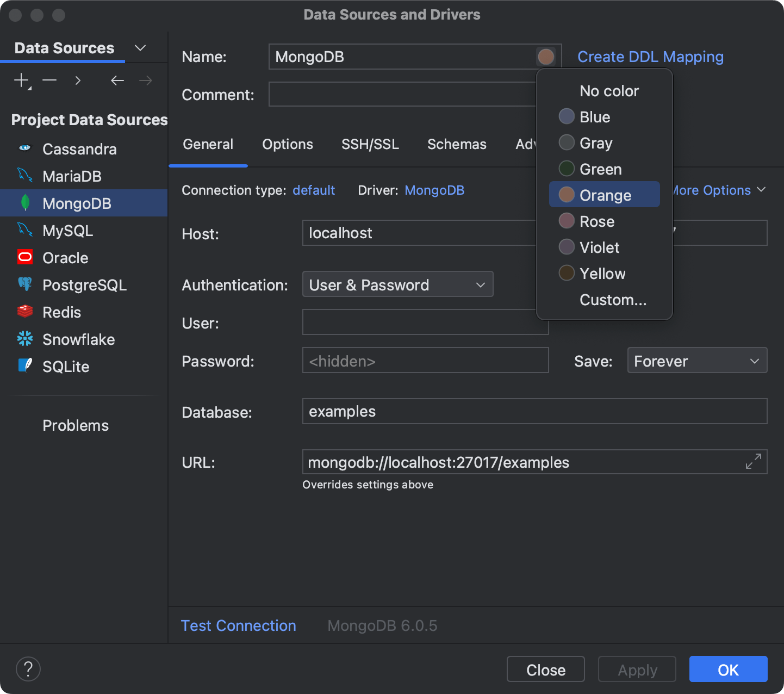
Task: Select the Snowflake data source icon
Action: tap(24, 339)
